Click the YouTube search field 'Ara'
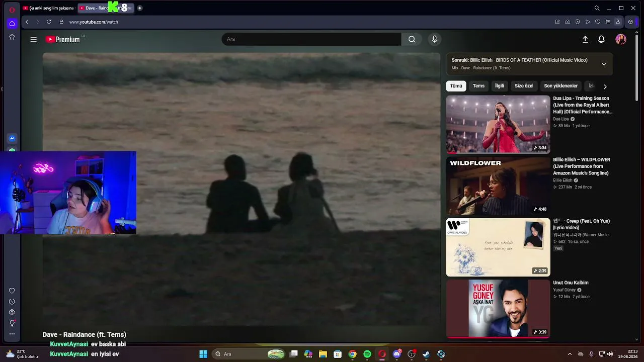Viewport: 644px width, 362px height. (311, 39)
